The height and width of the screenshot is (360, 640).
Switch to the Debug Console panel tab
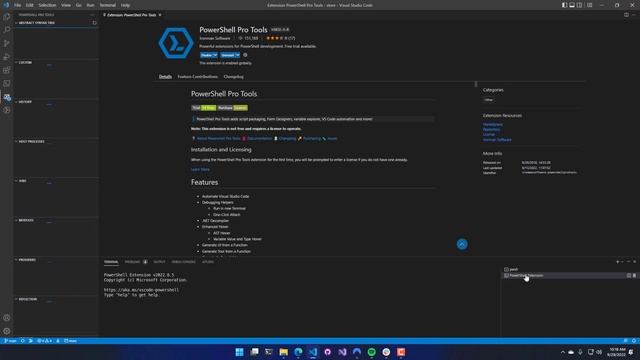[x=184, y=262]
